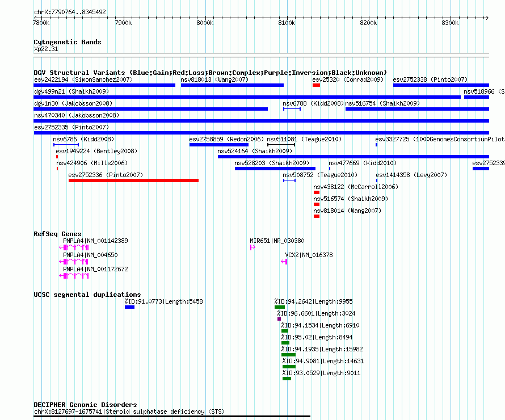Select the esv2752338 (Pinto2007) variant bar
The height and width of the screenshot is (420, 505).
pos(441,85)
